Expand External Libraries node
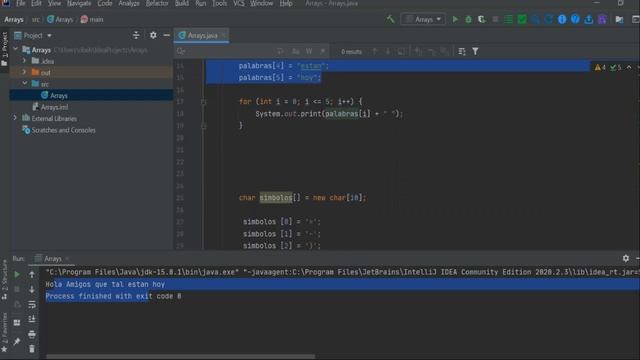Screen dimensions: 640x360 click(x=15, y=118)
